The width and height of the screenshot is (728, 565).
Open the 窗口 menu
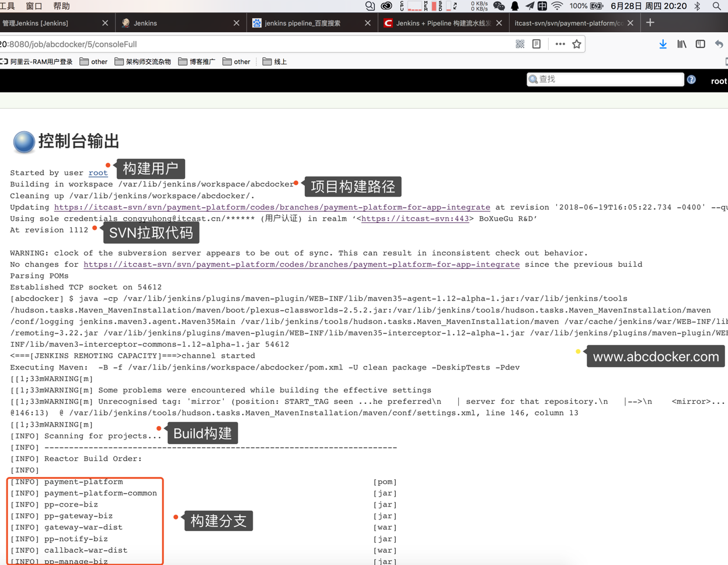tap(34, 6)
